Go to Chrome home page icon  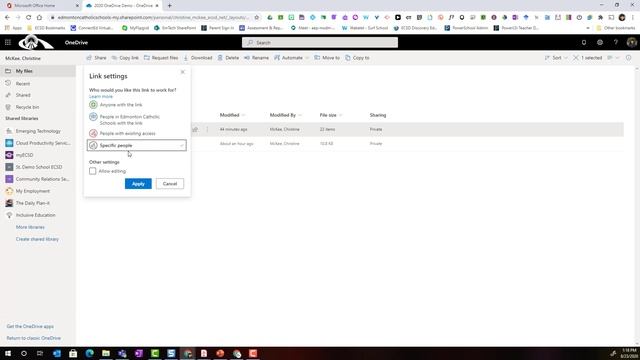(39, 18)
